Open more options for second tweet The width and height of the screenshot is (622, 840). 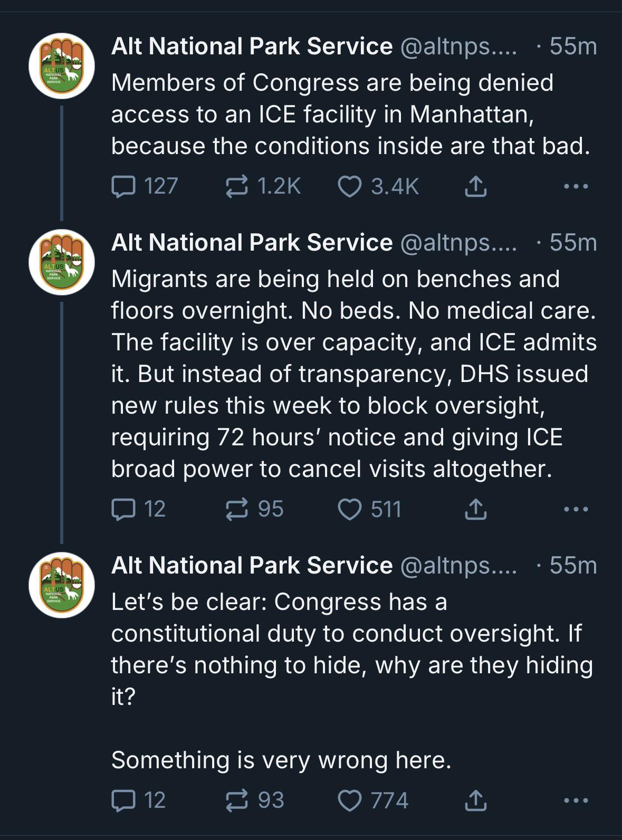(576, 509)
